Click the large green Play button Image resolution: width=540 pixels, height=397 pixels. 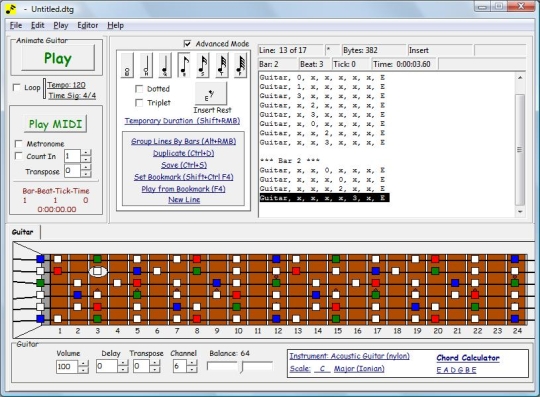point(58,58)
